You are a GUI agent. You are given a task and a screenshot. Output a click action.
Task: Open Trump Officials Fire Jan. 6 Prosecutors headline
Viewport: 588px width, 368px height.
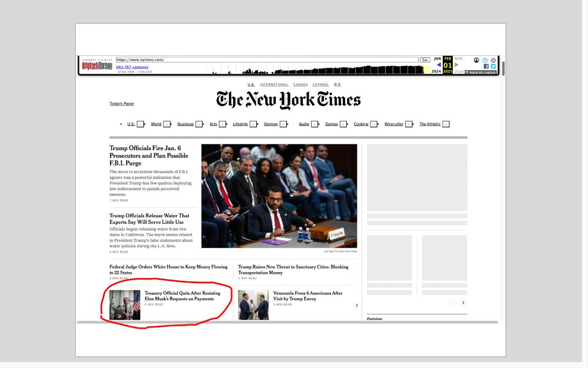pos(149,155)
